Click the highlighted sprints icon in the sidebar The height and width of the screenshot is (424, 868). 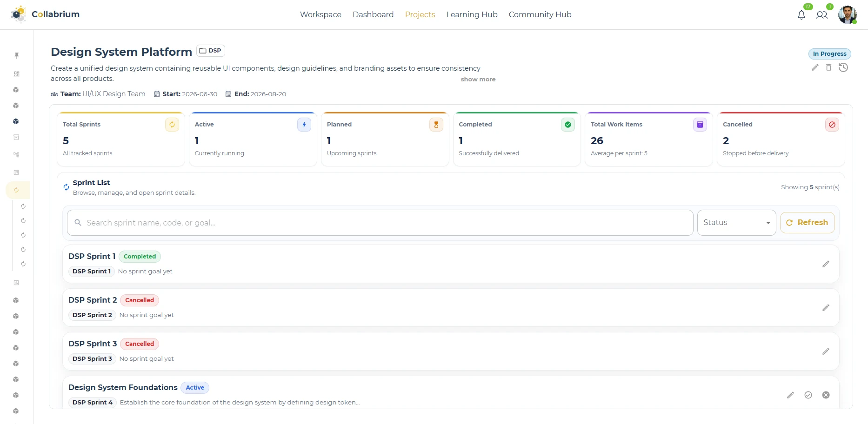(x=17, y=190)
